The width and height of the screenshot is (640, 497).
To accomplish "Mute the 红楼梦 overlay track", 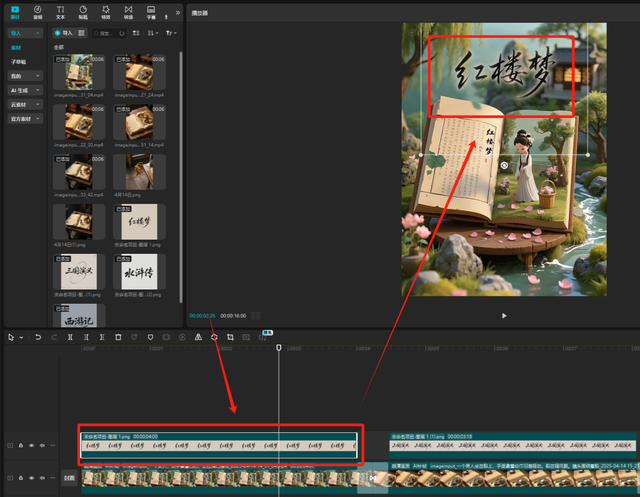I will coord(42,445).
